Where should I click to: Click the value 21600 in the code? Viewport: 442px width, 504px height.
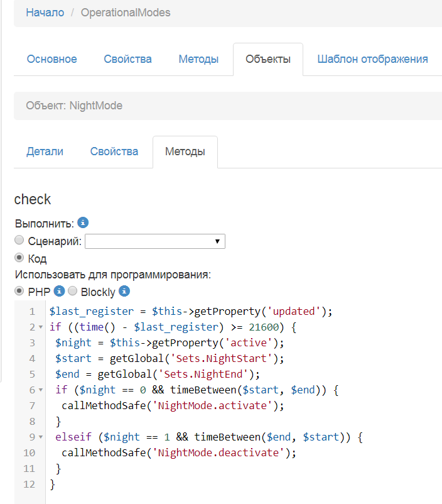[x=264, y=327]
